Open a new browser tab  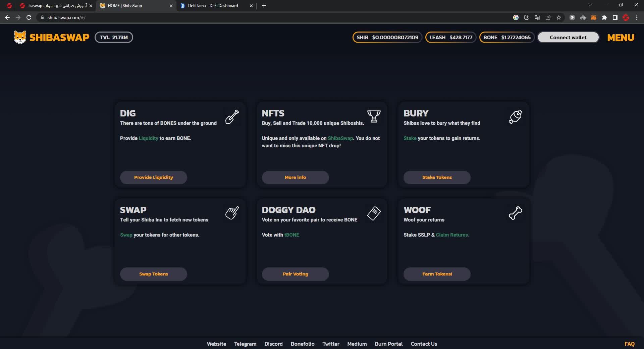(264, 6)
